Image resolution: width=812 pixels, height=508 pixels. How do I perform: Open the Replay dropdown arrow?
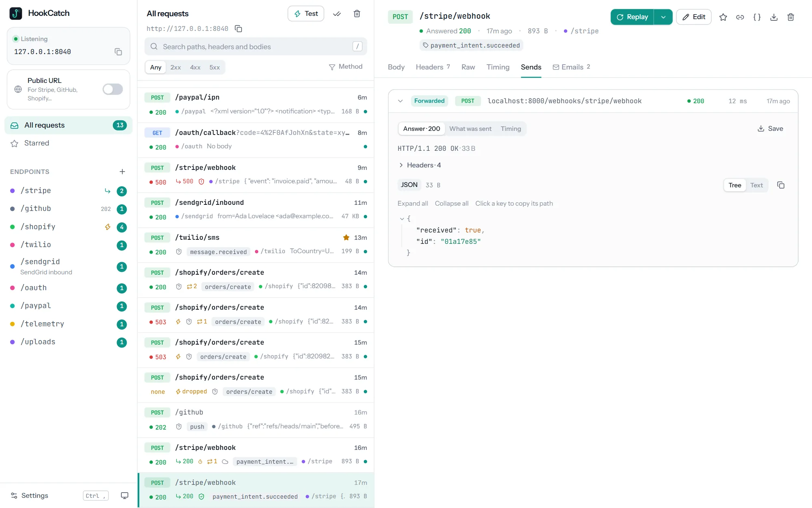click(663, 17)
